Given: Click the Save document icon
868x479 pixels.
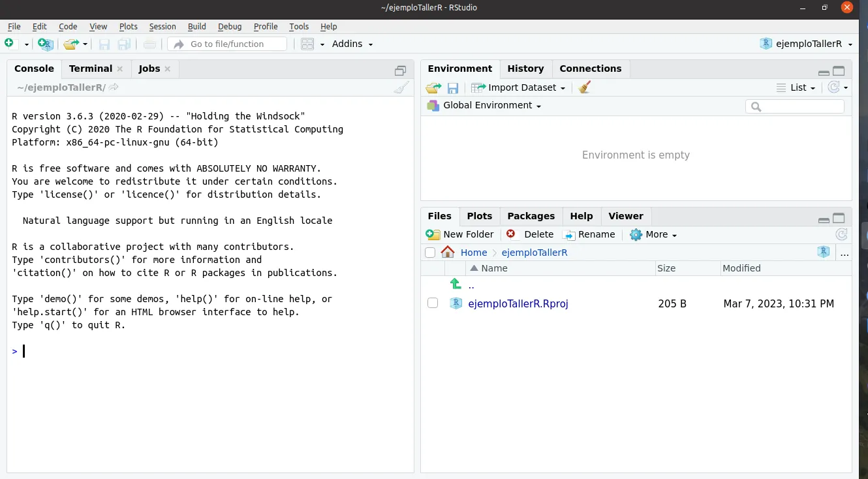Looking at the screenshot, I should point(104,44).
